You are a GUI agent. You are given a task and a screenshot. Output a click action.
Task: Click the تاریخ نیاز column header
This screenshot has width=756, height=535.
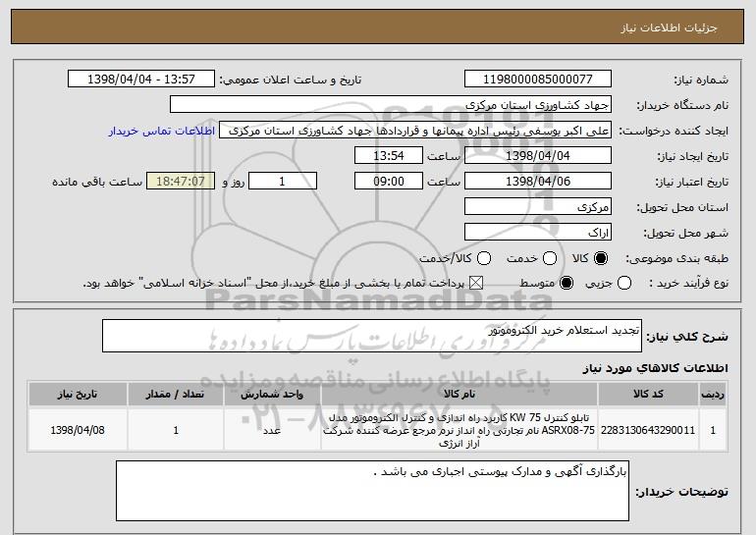(x=78, y=395)
